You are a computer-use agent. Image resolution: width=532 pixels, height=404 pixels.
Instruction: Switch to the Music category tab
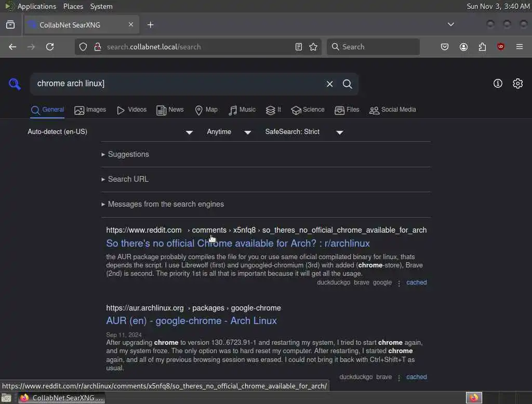point(242,110)
